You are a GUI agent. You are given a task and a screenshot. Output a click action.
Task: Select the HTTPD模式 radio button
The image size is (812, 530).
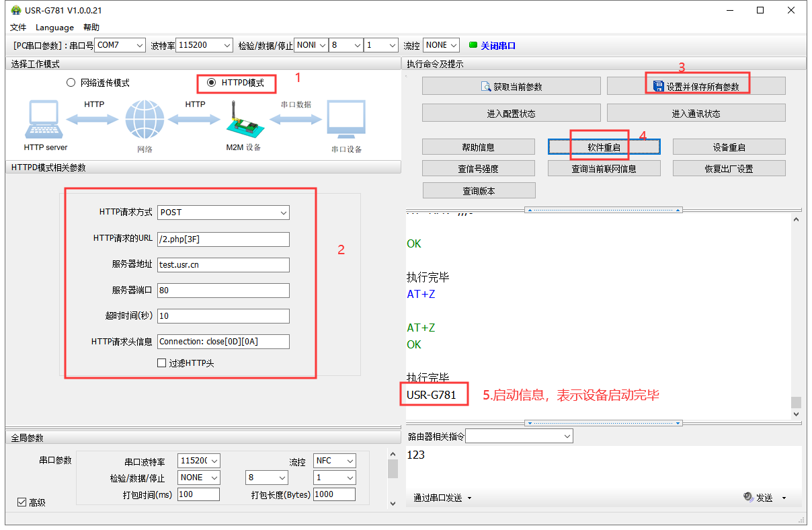point(212,83)
